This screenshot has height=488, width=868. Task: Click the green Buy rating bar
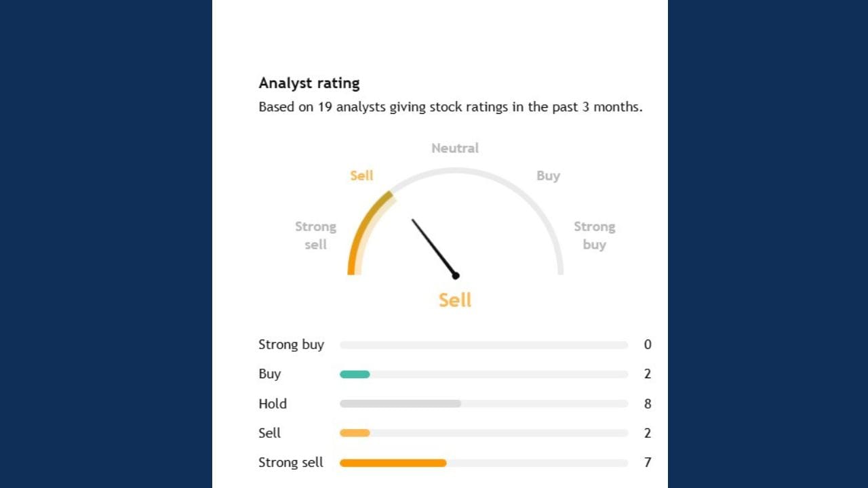[355, 374]
